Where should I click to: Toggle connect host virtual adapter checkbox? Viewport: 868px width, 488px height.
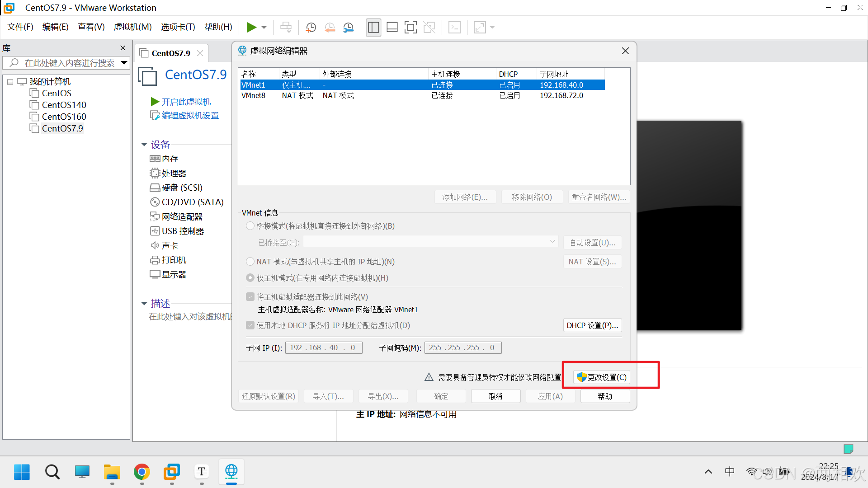(x=250, y=297)
